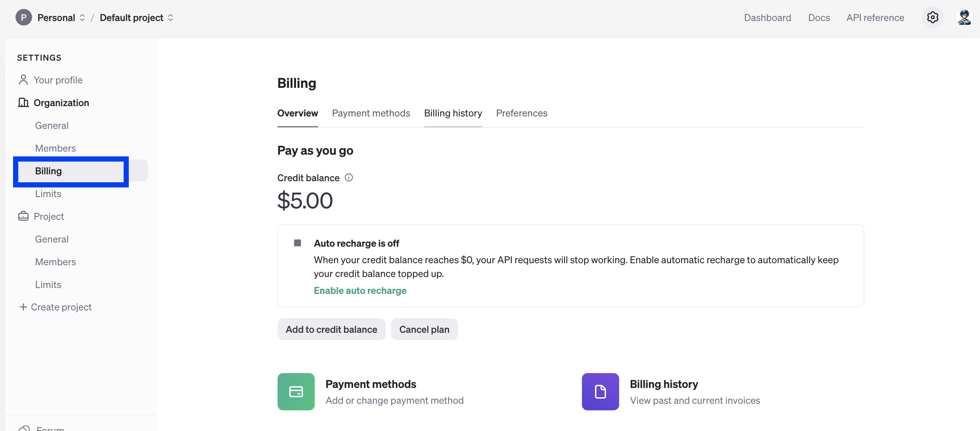
Task: Click the Organization building icon
Action: coord(23,102)
